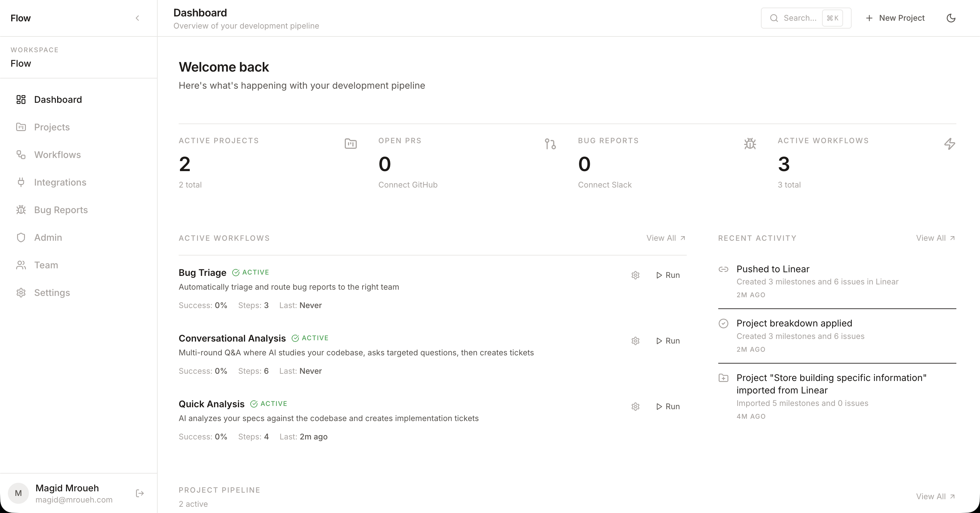Open Bug Triage workflow settings gear
The image size is (980, 513).
click(635, 275)
